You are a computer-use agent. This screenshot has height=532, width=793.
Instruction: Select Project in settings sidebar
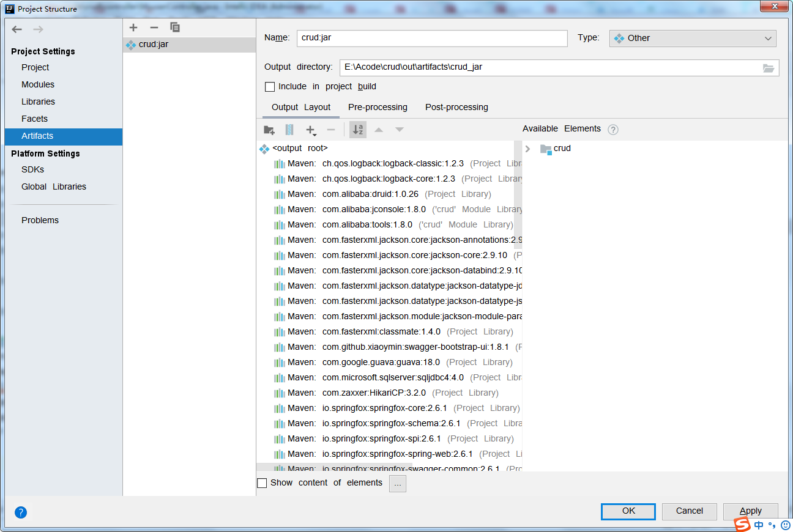point(64,67)
